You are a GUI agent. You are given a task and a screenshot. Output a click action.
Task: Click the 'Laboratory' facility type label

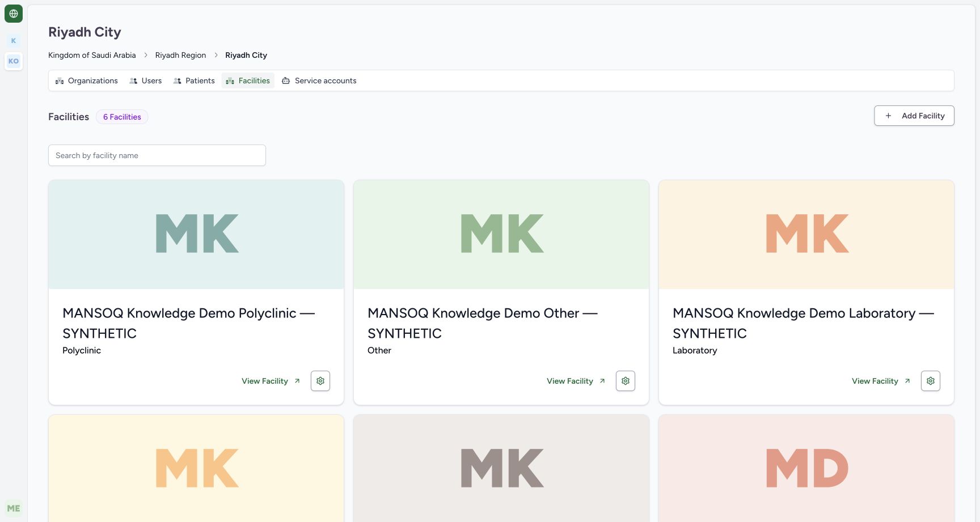[695, 350]
